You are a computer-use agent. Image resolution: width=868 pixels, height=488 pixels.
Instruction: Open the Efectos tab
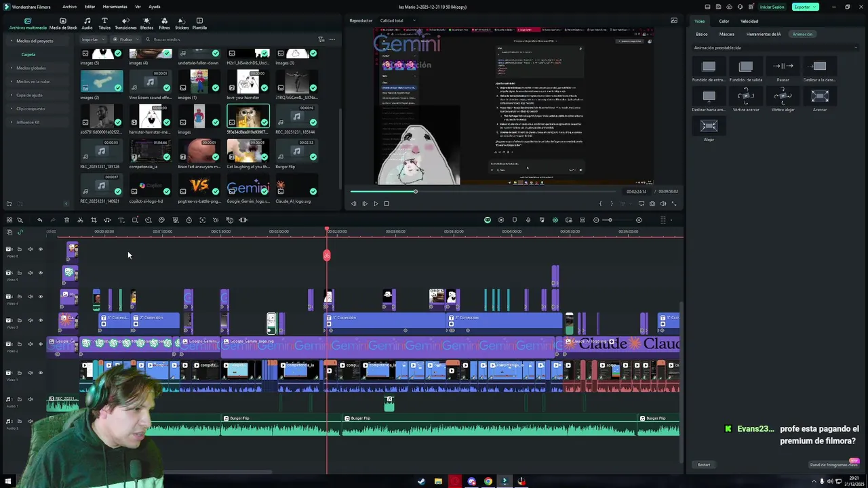coord(146,24)
